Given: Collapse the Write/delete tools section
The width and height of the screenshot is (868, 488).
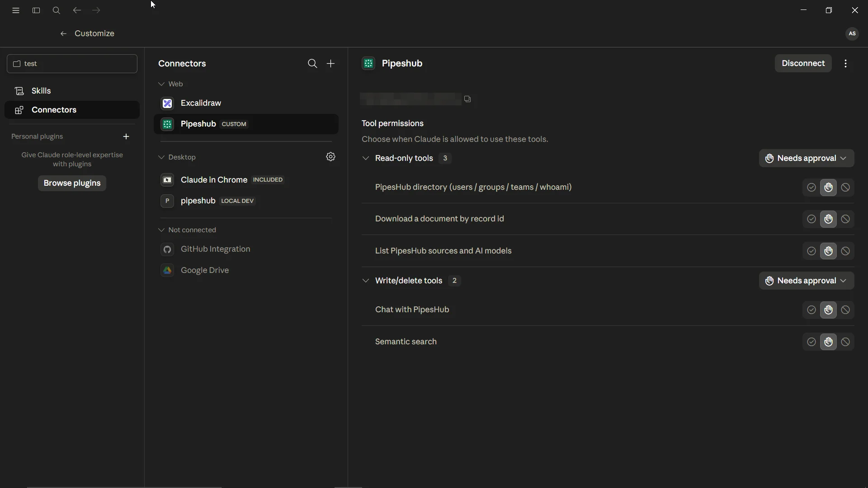Looking at the screenshot, I should pyautogui.click(x=365, y=281).
